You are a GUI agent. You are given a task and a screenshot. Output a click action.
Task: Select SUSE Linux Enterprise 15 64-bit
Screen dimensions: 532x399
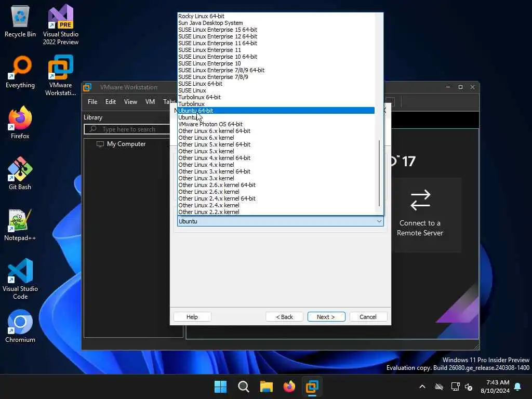coord(276,30)
